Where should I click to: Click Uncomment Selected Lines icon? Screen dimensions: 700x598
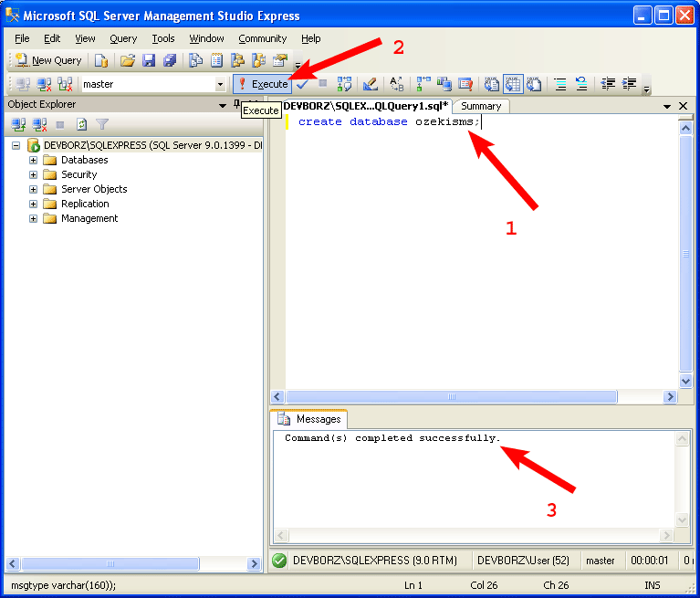pos(581,84)
